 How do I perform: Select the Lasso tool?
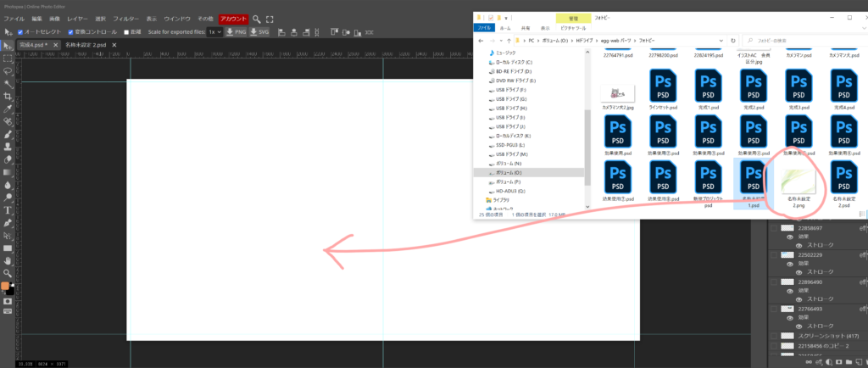pyautogui.click(x=8, y=72)
